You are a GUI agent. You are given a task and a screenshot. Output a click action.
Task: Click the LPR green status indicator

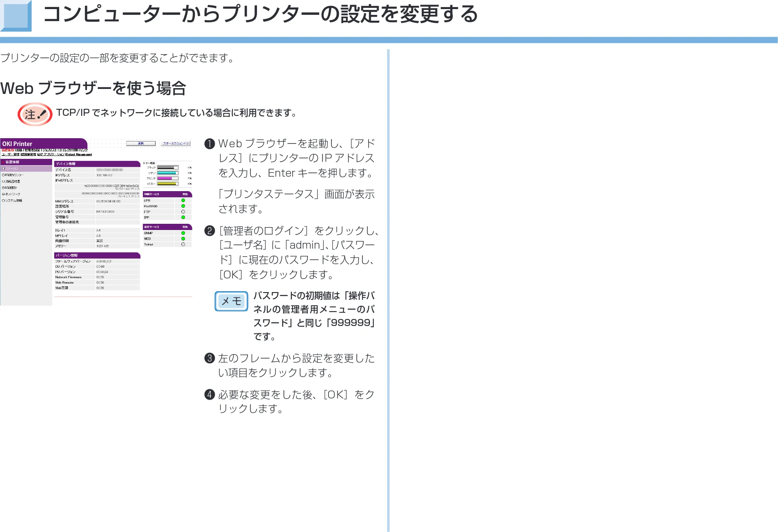pos(183,201)
